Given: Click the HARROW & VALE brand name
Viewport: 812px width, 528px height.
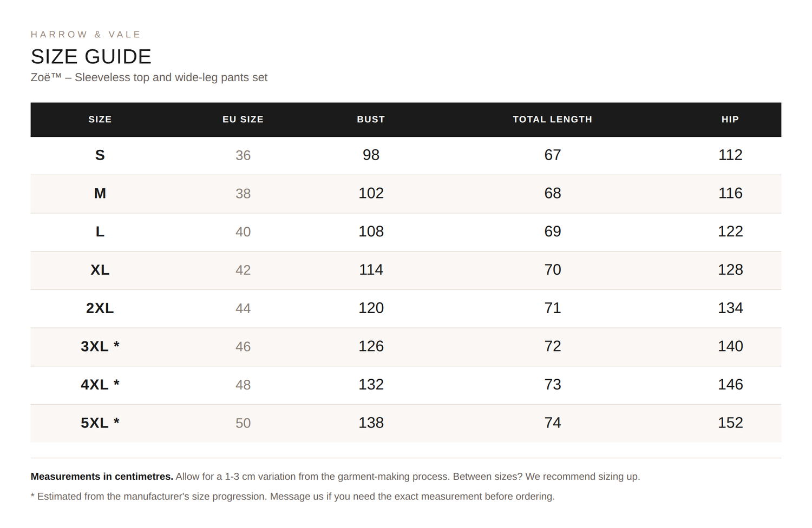Looking at the screenshot, I should point(86,35).
